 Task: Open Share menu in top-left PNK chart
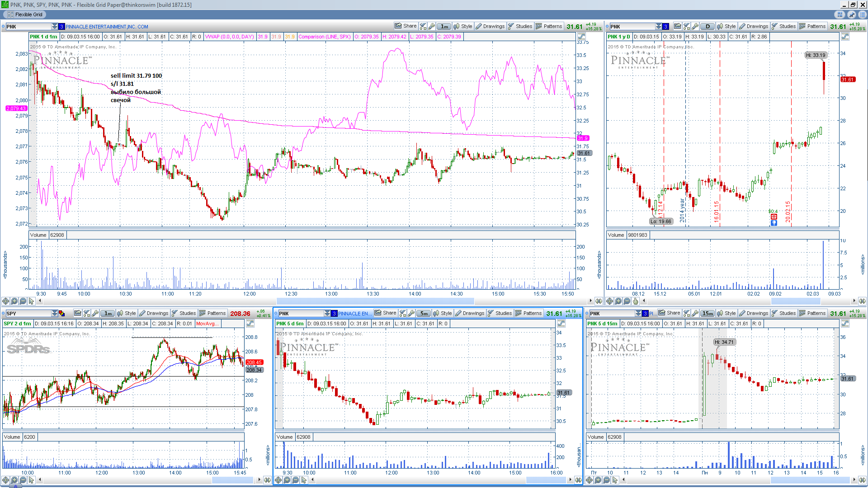[406, 26]
